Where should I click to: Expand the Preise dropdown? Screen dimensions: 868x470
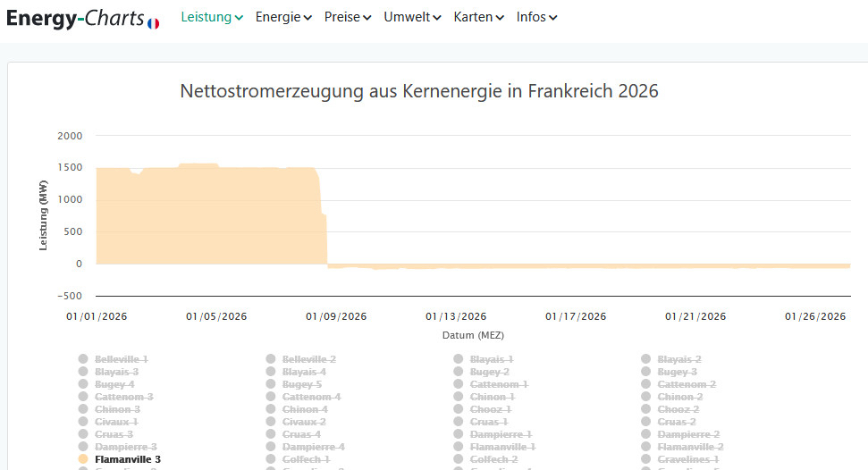[x=348, y=17]
